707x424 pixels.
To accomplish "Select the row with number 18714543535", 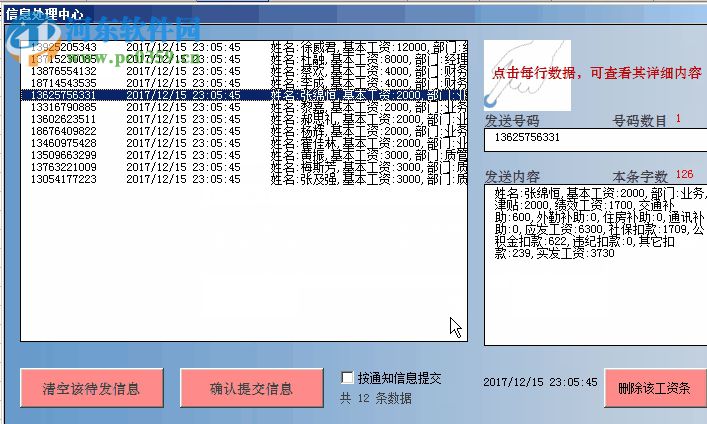I will point(244,83).
